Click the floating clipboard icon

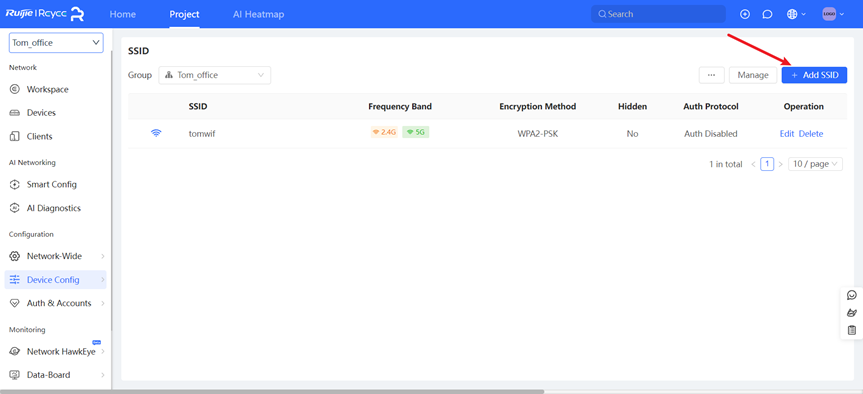(x=852, y=330)
